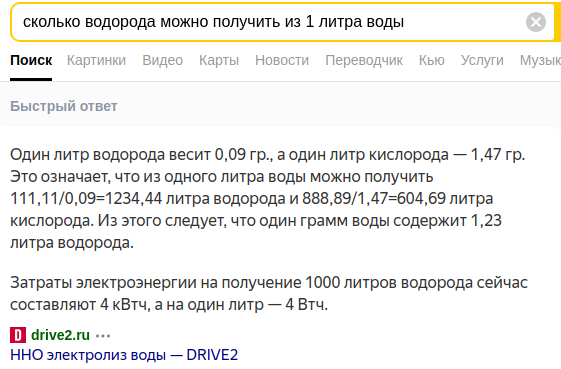Open the Кью tab
This screenshot has height=369, width=561.
point(432,60)
